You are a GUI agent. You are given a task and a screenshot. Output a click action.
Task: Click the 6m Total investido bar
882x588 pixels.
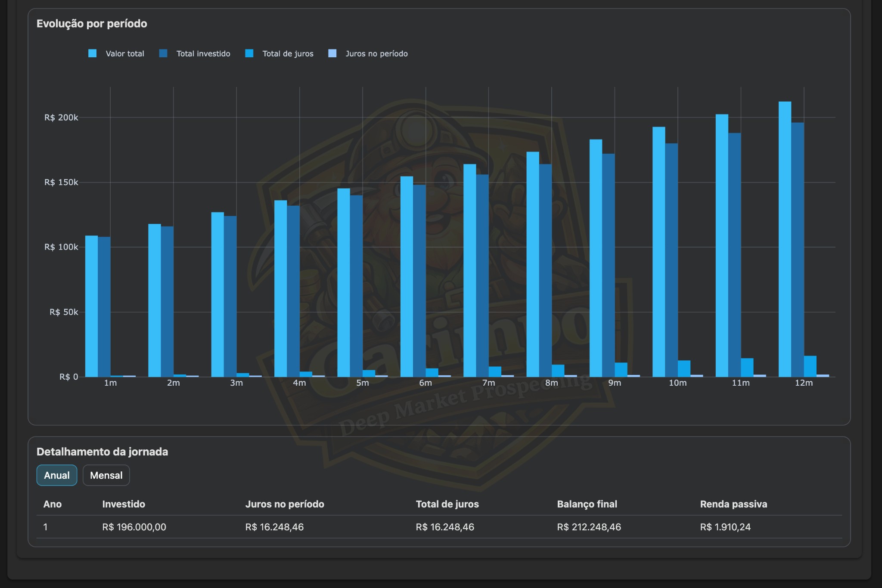[x=419, y=281]
